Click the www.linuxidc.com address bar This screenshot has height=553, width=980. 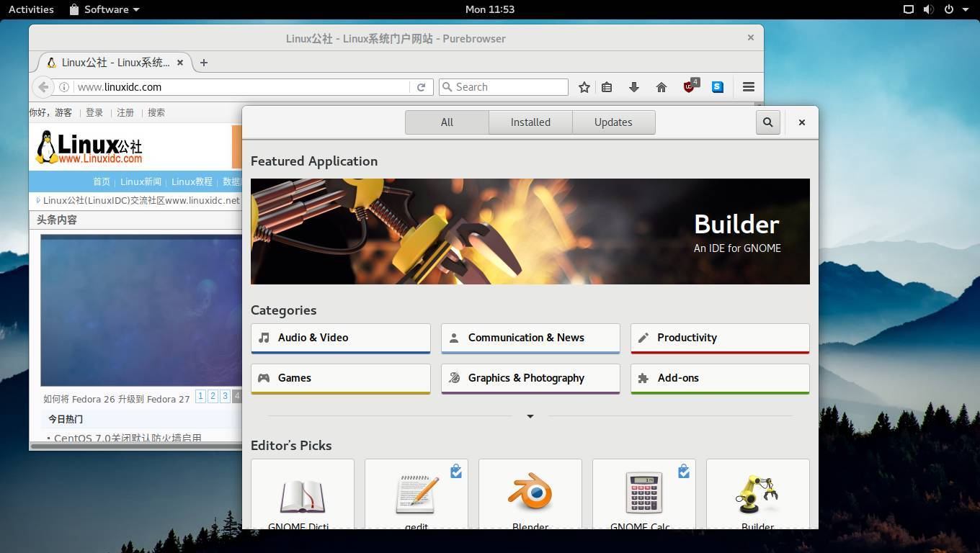point(241,87)
